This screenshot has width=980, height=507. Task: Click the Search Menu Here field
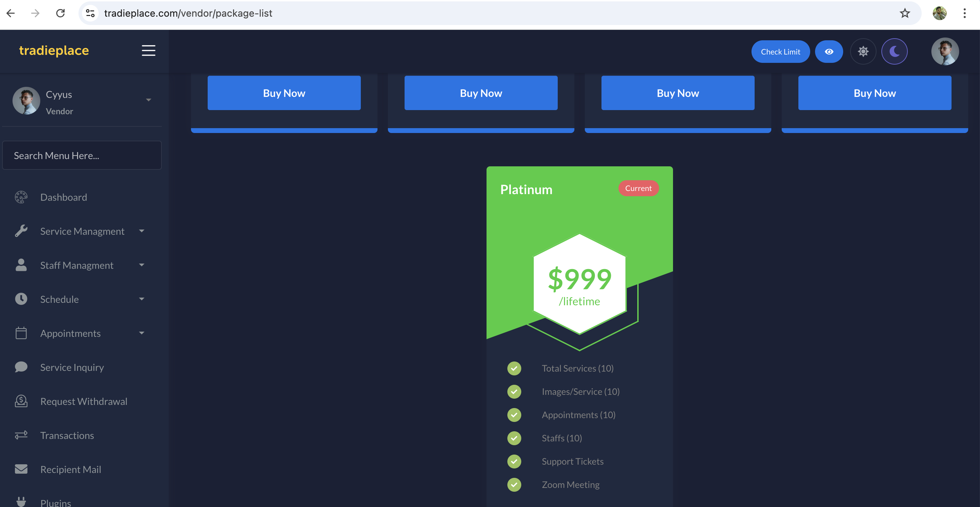click(x=82, y=155)
